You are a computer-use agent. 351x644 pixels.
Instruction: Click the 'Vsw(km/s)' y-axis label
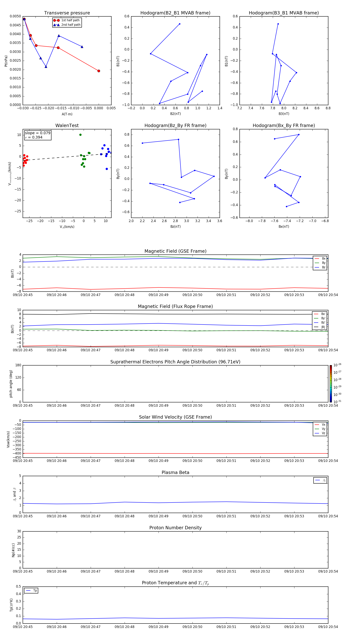point(8,439)
